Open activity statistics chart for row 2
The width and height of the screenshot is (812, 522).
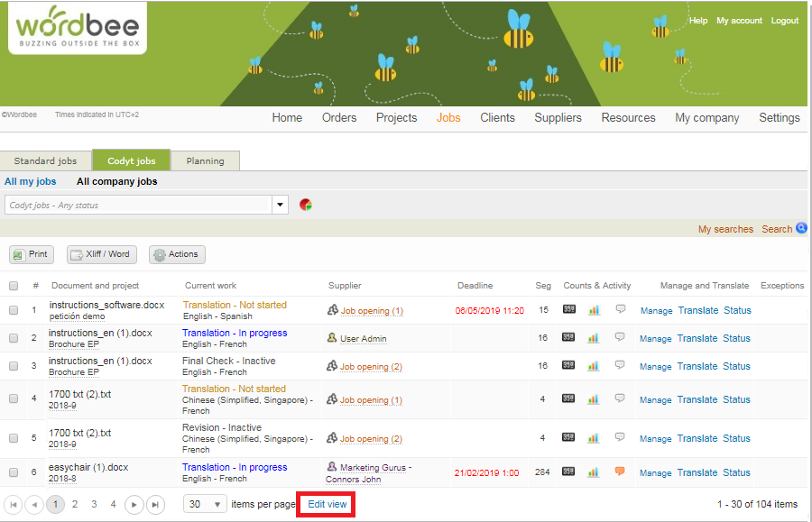[x=594, y=338]
